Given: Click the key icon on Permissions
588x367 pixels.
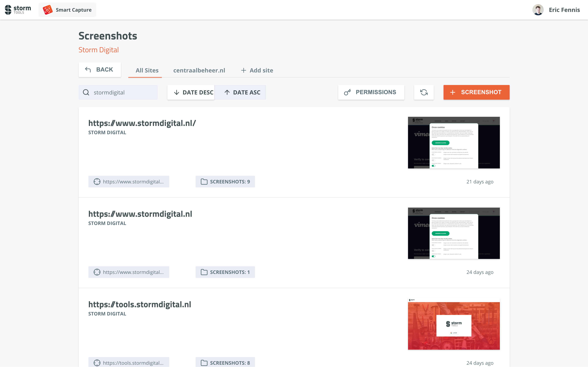Looking at the screenshot, I should [x=347, y=92].
